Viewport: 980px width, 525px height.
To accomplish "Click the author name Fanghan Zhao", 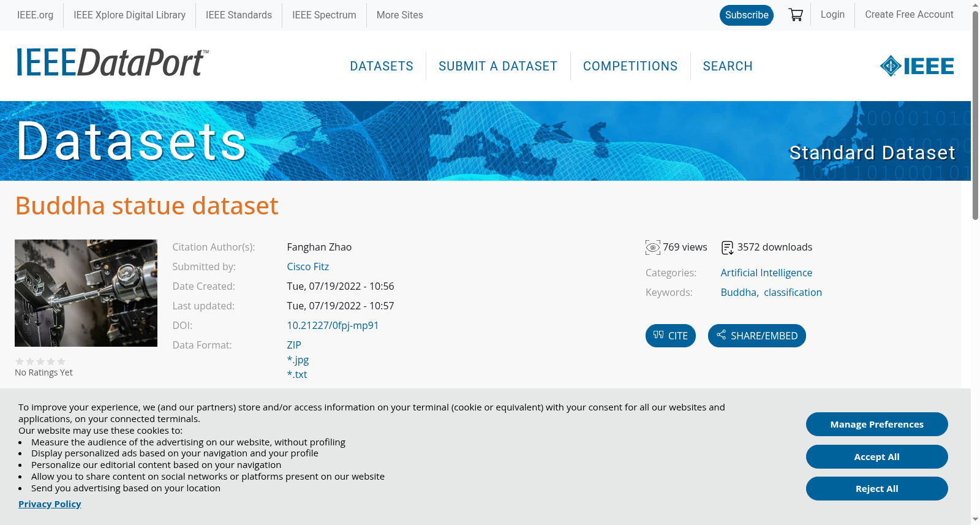I will 319,247.
